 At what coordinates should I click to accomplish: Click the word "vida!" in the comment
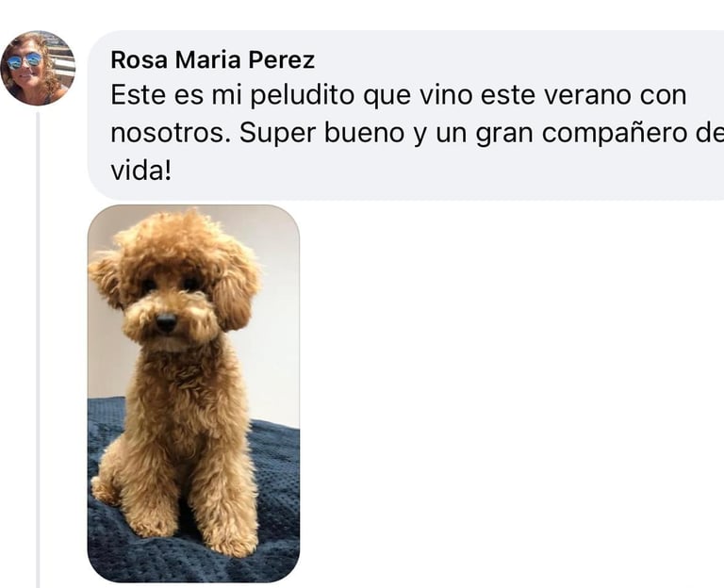(141, 171)
